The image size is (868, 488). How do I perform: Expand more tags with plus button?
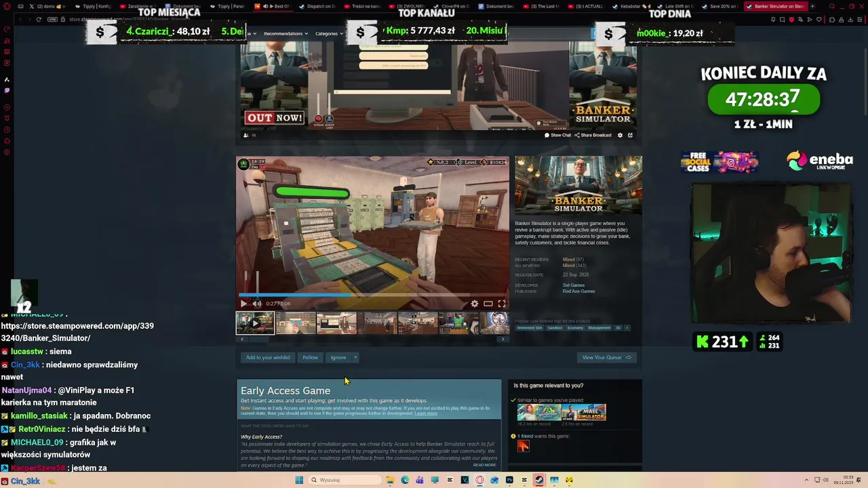point(627,328)
